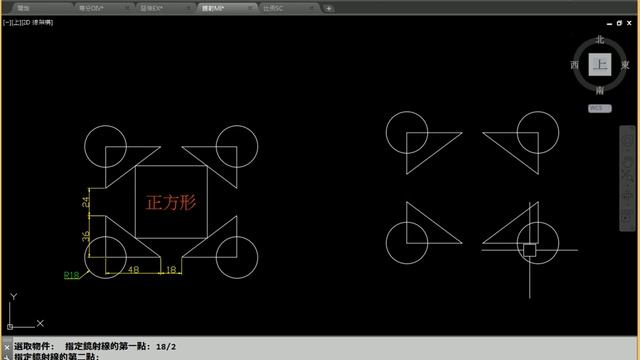640x360 pixels.
Task: Select the R18 radius dimension
Action: 71,275
